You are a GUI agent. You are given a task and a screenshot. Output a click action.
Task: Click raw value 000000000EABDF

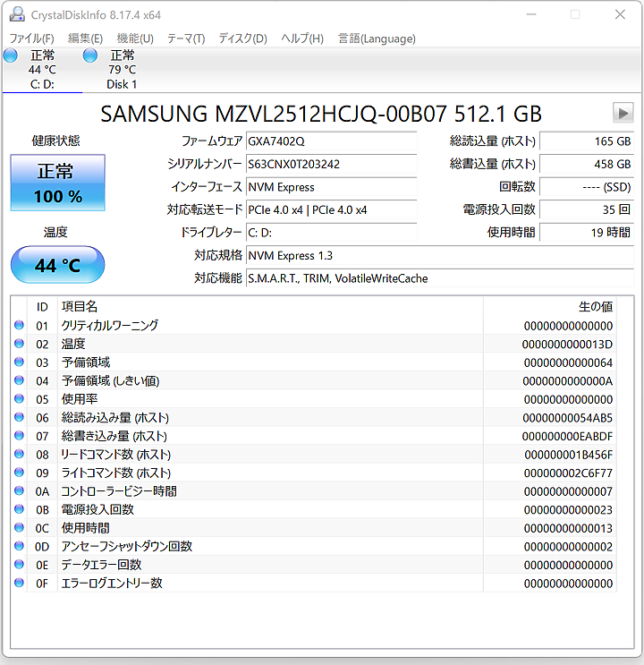pyautogui.click(x=567, y=436)
